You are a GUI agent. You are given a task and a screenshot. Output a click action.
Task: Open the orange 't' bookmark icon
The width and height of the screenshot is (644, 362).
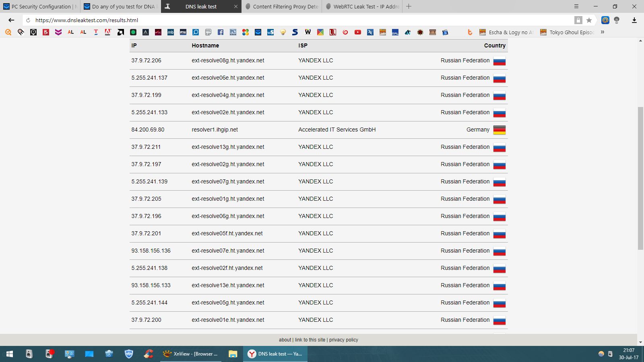coord(470,32)
